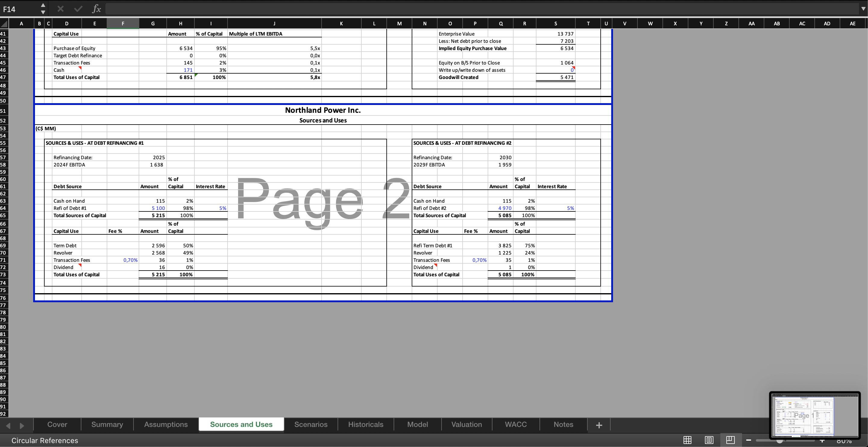This screenshot has height=447, width=868.
Task: Select the Sources and Uses tab
Action: pyautogui.click(x=241, y=424)
